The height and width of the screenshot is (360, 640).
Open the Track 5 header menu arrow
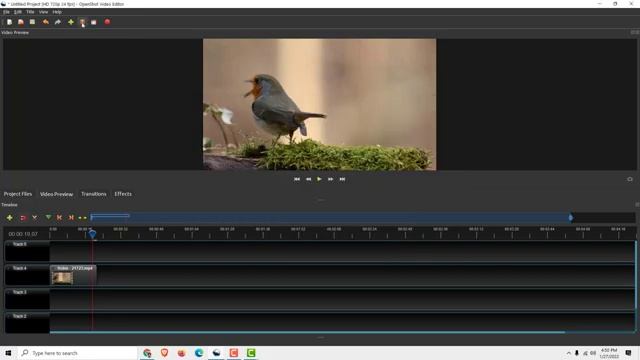pyautogui.click(x=9, y=244)
